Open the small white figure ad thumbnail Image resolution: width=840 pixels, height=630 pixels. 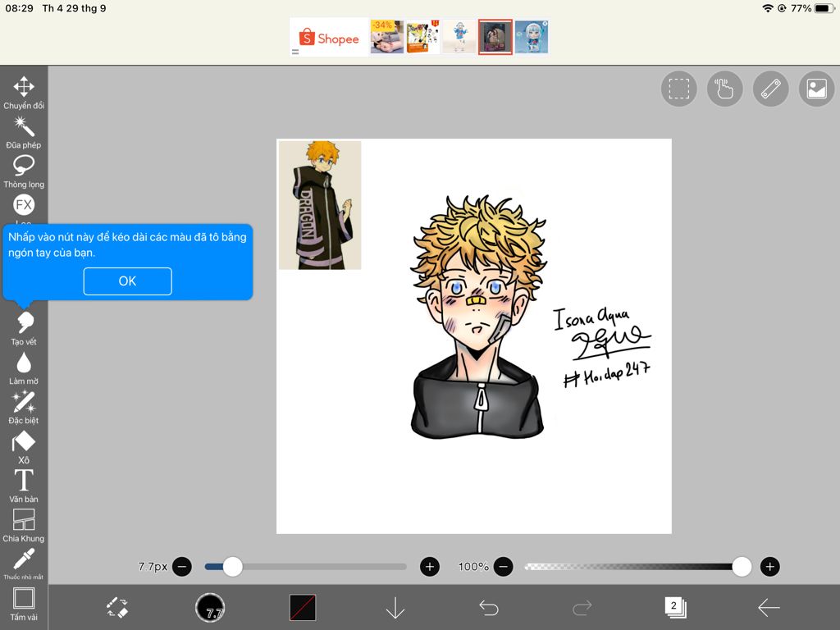[459, 37]
